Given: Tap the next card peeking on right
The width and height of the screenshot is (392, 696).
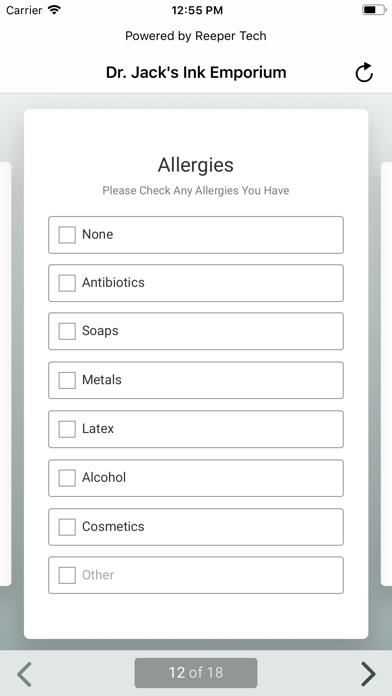Looking at the screenshot, I should tap(387, 374).
